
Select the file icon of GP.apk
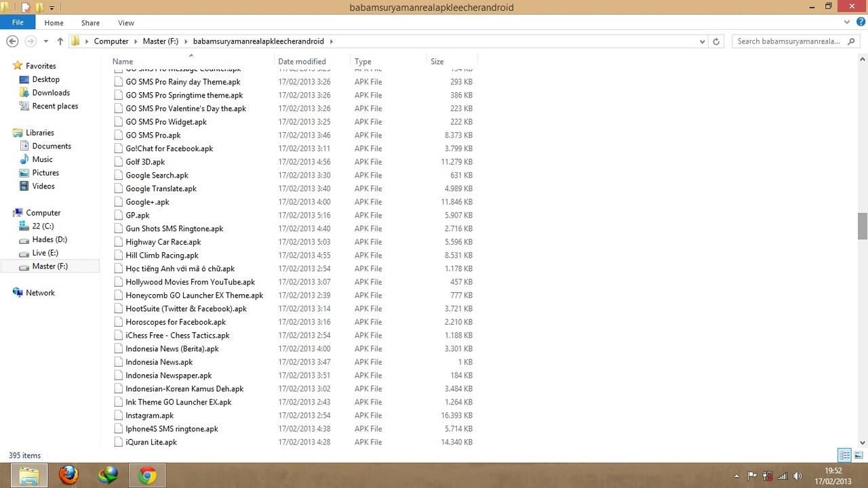point(119,216)
